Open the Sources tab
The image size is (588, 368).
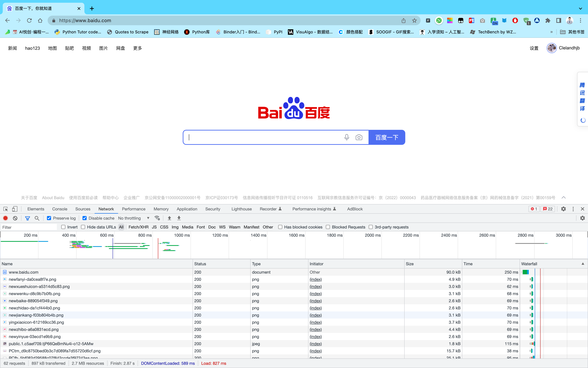click(83, 209)
